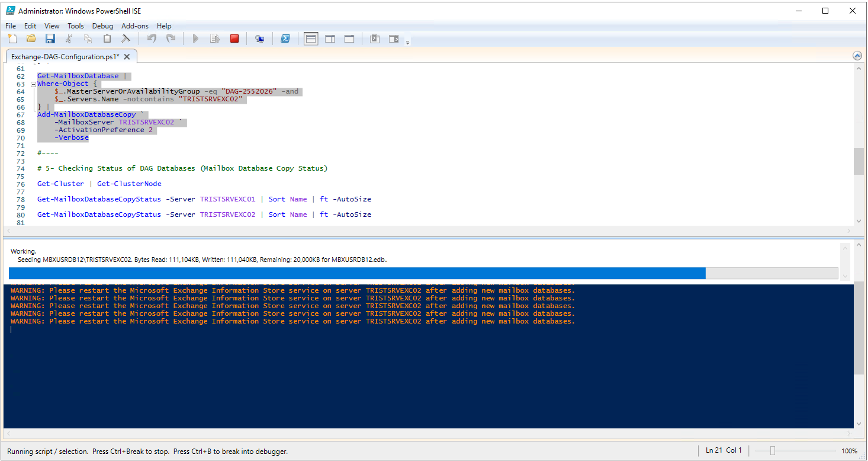Click the Get-MailboxDatabase command on line 62
Image resolution: width=868 pixels, height=461 pixels.
coord(78,76)
